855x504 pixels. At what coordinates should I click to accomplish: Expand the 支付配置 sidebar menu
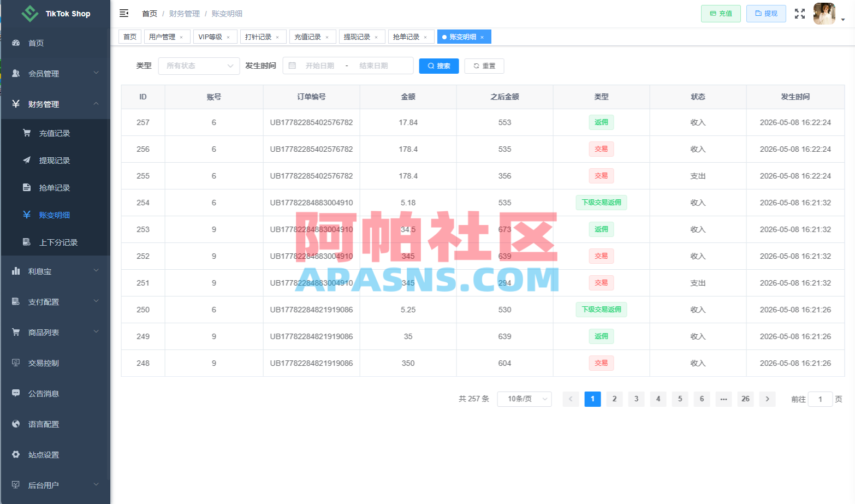pyautogui.click(x=56, y=302)
